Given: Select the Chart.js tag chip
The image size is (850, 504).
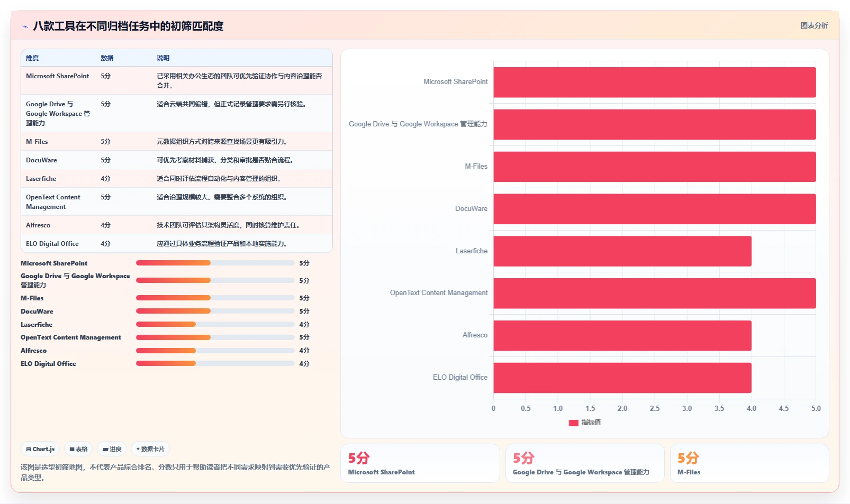Looking at the screenshot, I should (x=40, y=449).
